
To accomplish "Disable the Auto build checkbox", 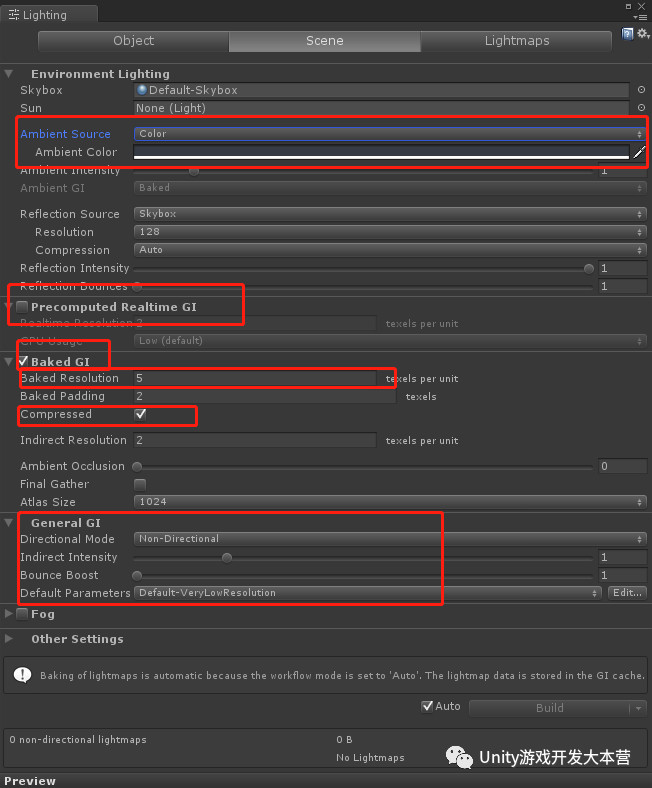I will [x=428, y=706].
